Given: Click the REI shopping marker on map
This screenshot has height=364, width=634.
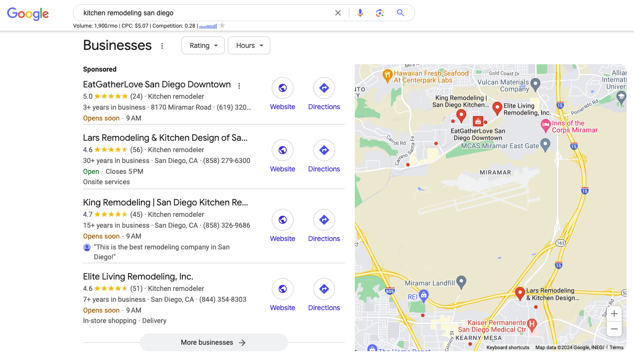Looking at the screenshot, I should point(423,296).
